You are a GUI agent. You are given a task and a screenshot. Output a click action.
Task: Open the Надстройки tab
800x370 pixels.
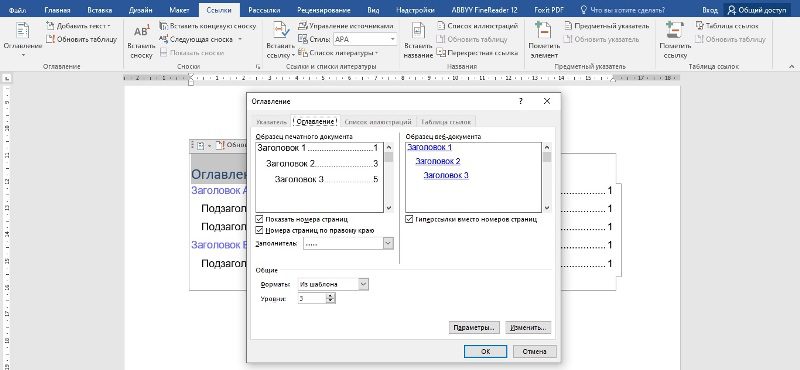click(415, 10)
